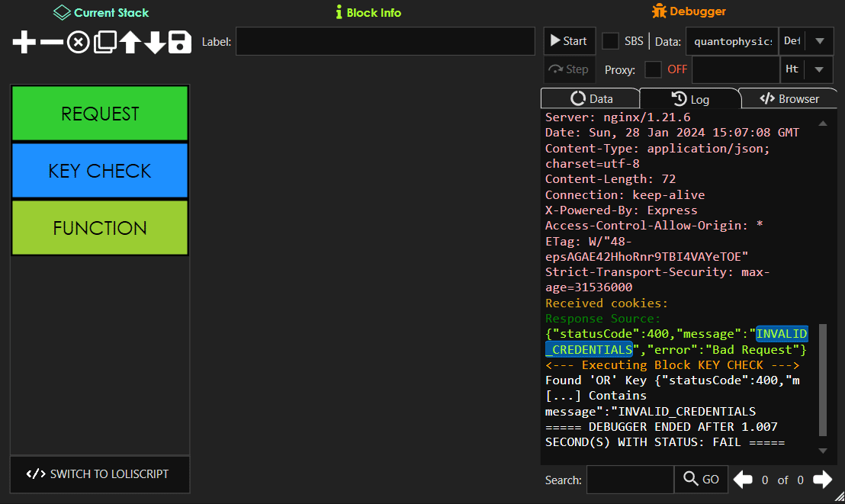
Task: Go to previous search result arrow
Action: (742, 480)
